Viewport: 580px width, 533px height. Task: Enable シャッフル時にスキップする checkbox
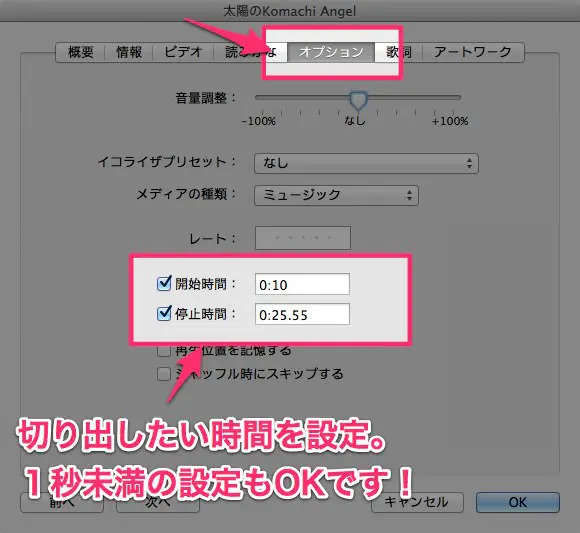[164, 374]
